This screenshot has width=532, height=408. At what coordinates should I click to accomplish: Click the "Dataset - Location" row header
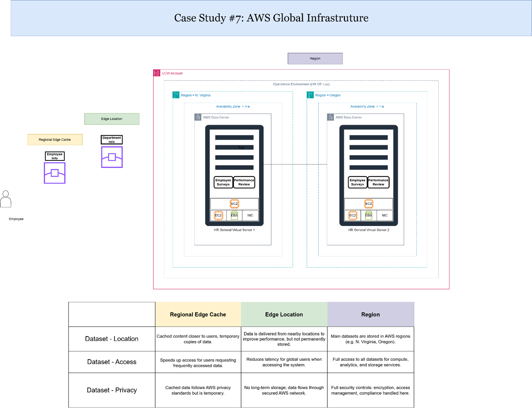112,339
